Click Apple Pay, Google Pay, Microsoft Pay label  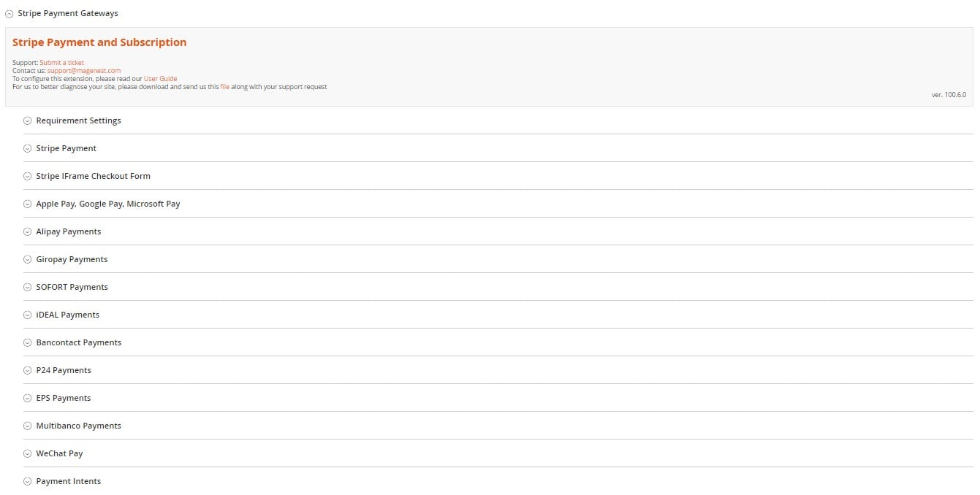(x=108, y=204)
